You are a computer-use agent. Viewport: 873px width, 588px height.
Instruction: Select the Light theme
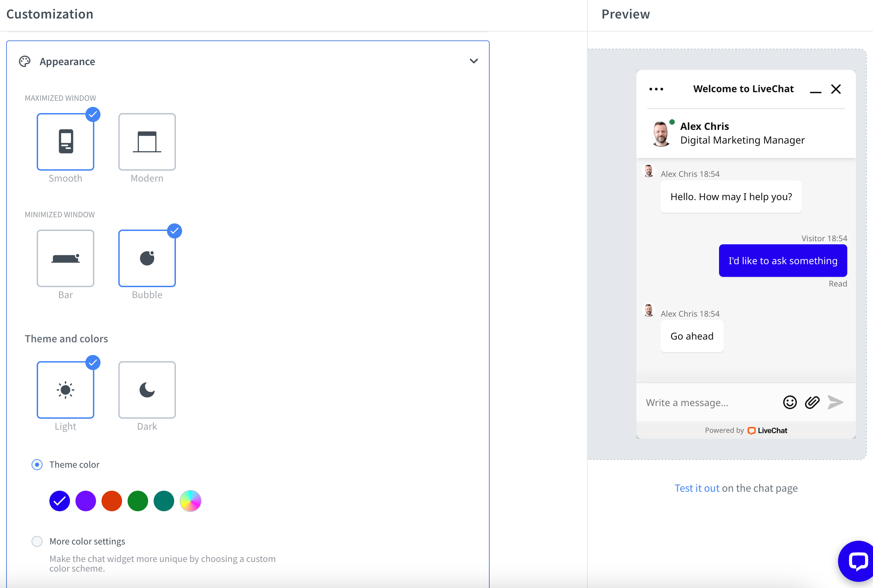click(x=65, y=390)
